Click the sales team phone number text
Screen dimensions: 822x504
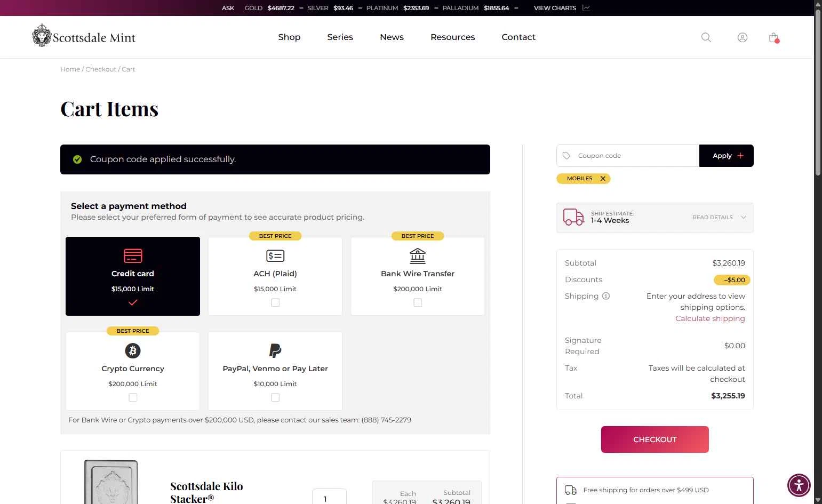click(386, 420)
